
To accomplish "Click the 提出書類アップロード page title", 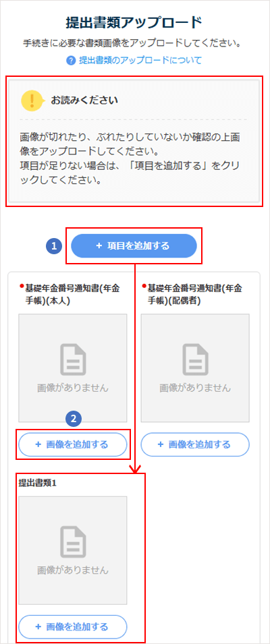I will tap(134, 23).
